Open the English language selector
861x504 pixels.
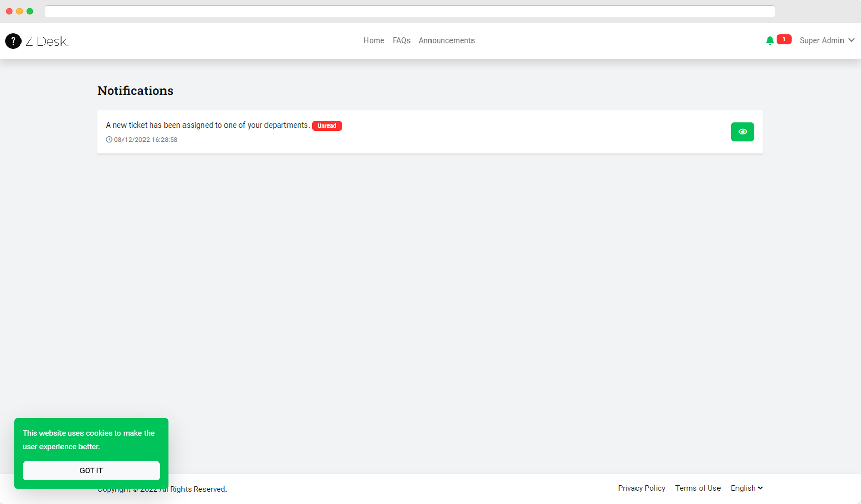pyautogui.click(x=746, y=488)
